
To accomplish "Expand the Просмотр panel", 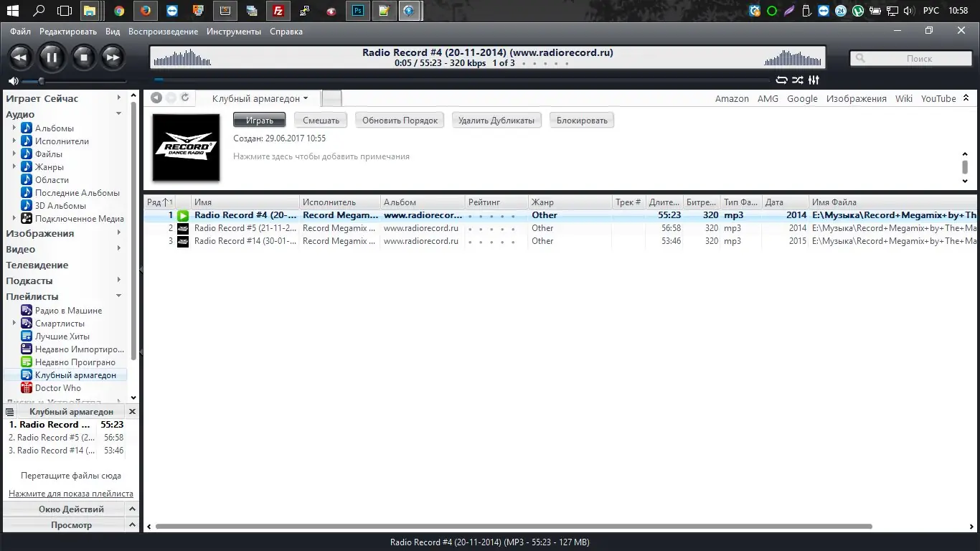I will pos(132,525).
